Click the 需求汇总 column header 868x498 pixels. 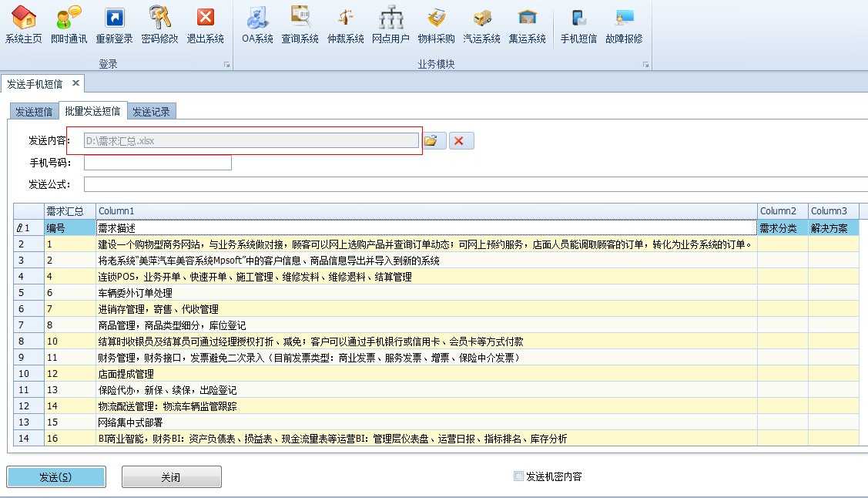70,211
